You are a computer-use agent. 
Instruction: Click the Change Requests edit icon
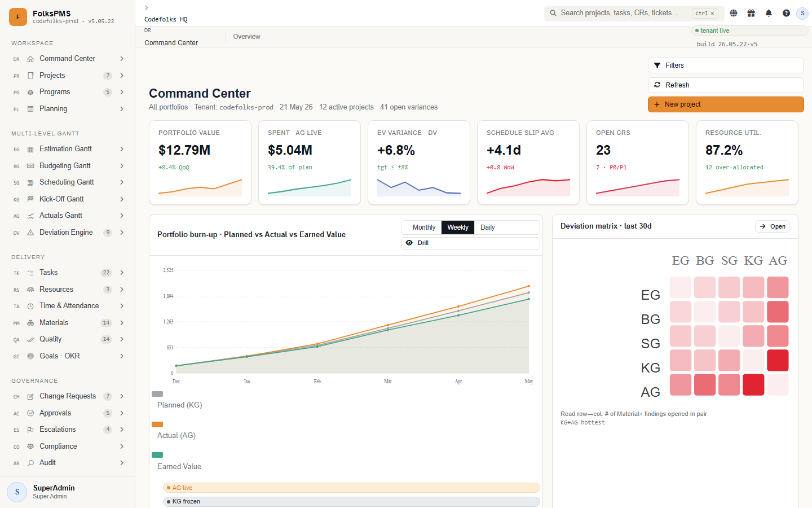(x=30, y=396)
